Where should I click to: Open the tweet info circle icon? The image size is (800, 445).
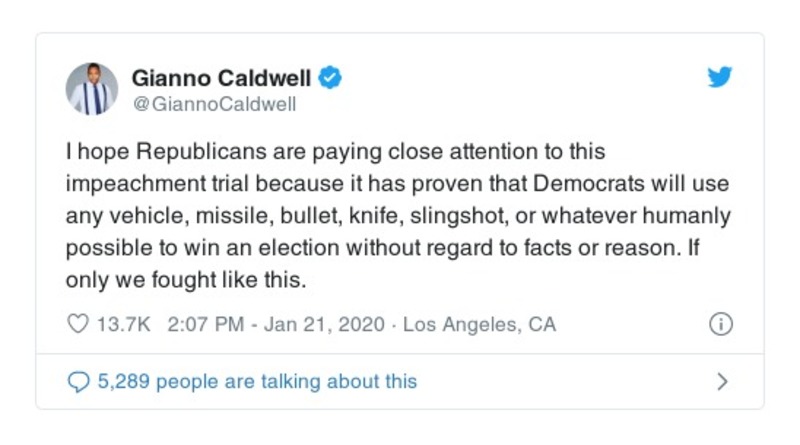720,324
